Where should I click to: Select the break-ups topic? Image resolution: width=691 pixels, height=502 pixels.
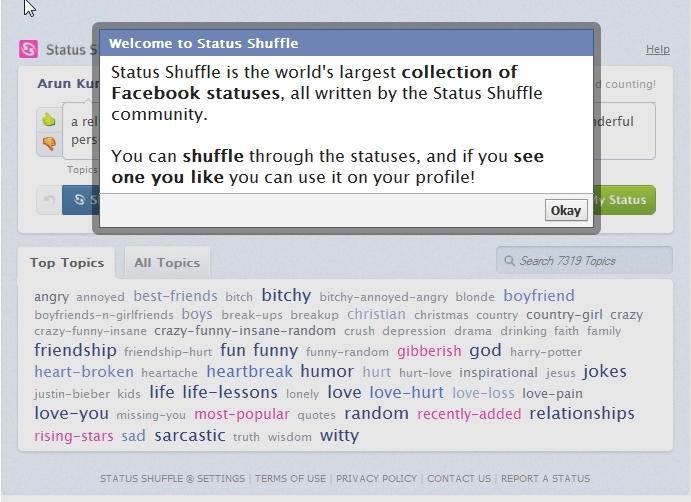tap(252, 315)
